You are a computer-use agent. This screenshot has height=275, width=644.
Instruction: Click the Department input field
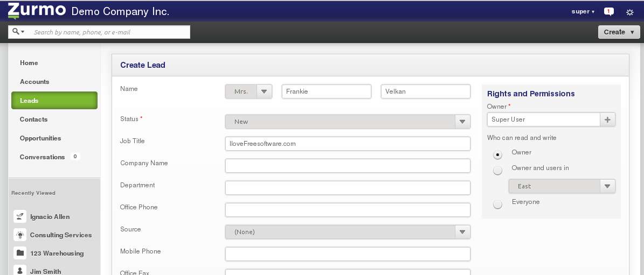click(x=348, y=188)
